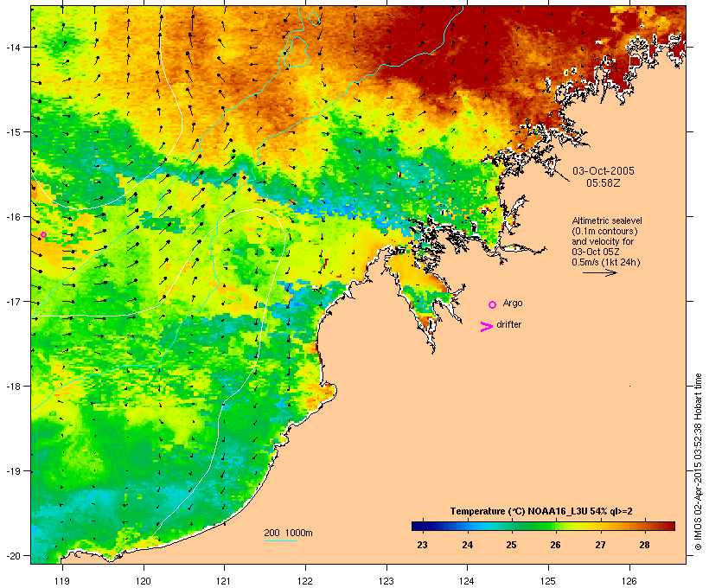This screenshot has width=709, height=588.
Task: Click the 23 value on the color scale
Action: coord(422,545)
